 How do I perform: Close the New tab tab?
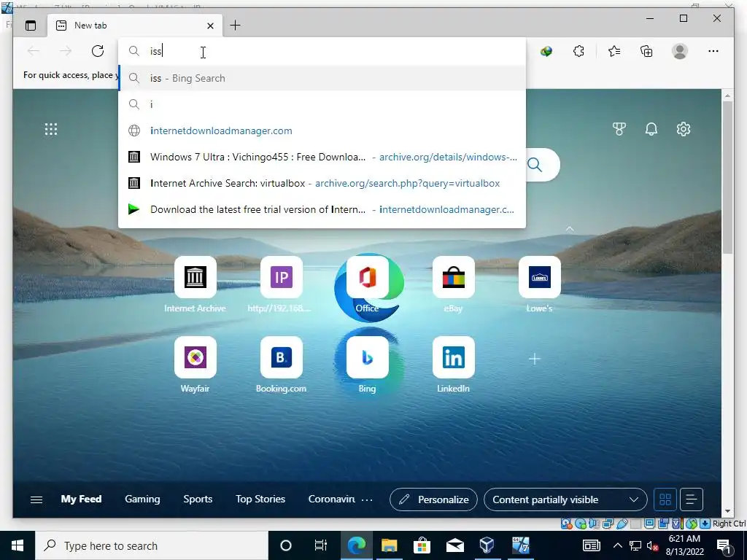[x=210, y=26]
